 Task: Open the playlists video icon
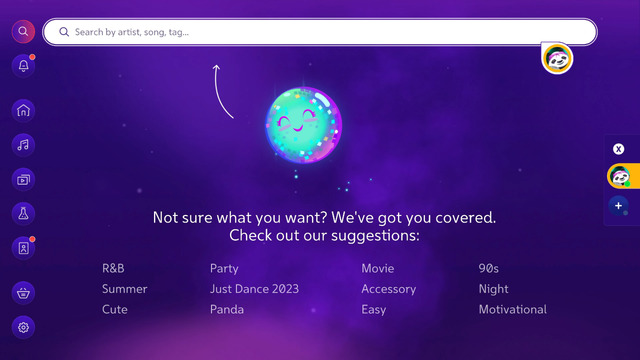(23, 179)
